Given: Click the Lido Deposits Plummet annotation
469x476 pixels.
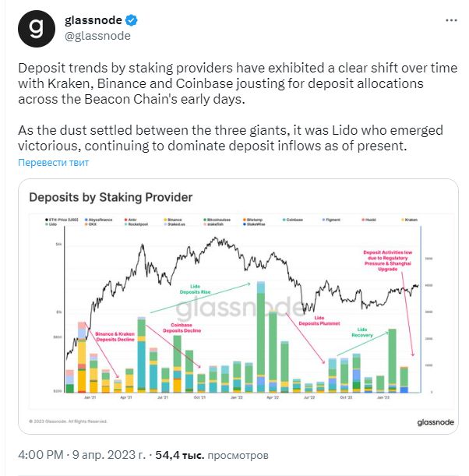Looking at the screenshot, I should [x=319, y=320].
